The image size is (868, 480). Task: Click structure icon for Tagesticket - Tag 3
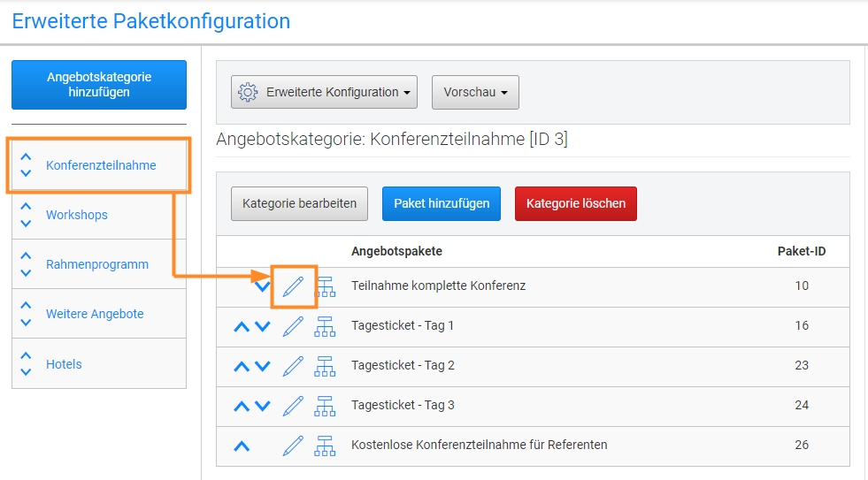click(325, 406)
